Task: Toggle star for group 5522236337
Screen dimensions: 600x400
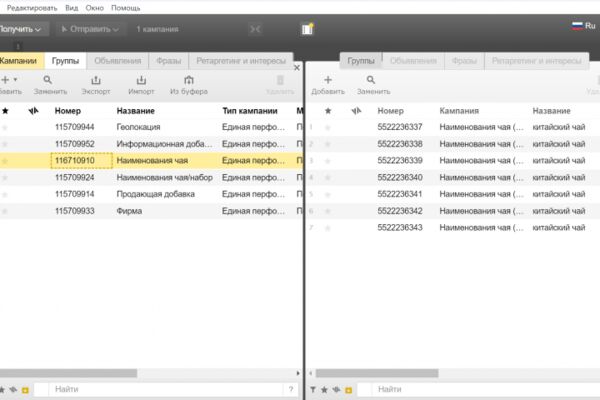Action: [328, 127]
